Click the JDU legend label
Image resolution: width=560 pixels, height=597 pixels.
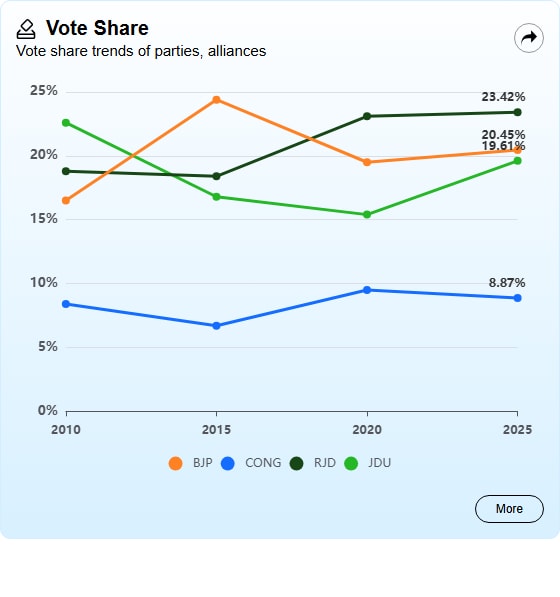[x=380, y=463]
